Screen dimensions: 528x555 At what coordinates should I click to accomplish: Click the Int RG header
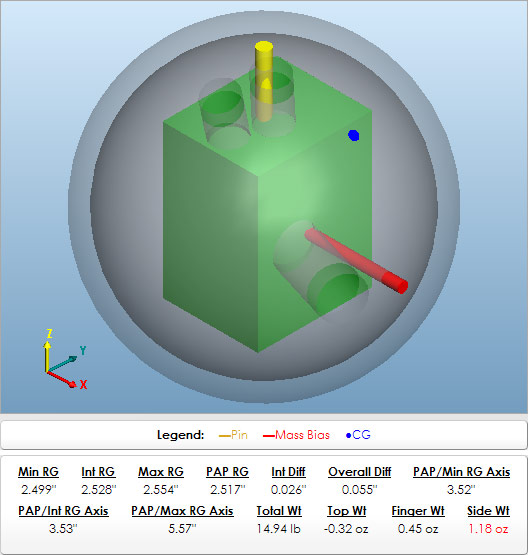coord(98,472)
